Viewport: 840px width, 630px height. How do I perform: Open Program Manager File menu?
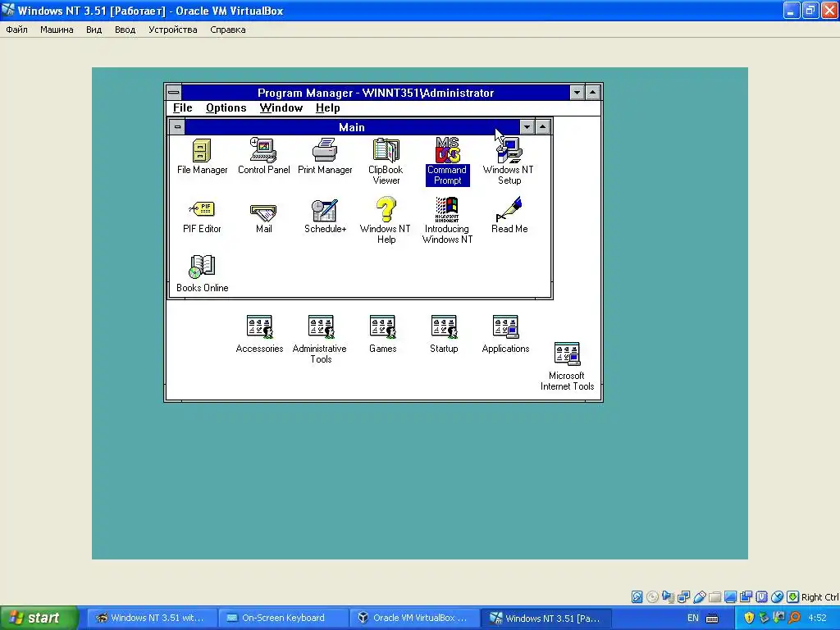point(182,107)
